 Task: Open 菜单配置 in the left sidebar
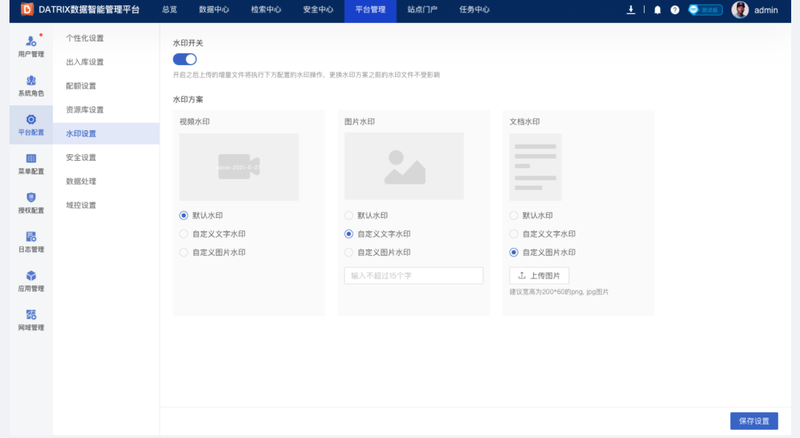coord(31,163)
